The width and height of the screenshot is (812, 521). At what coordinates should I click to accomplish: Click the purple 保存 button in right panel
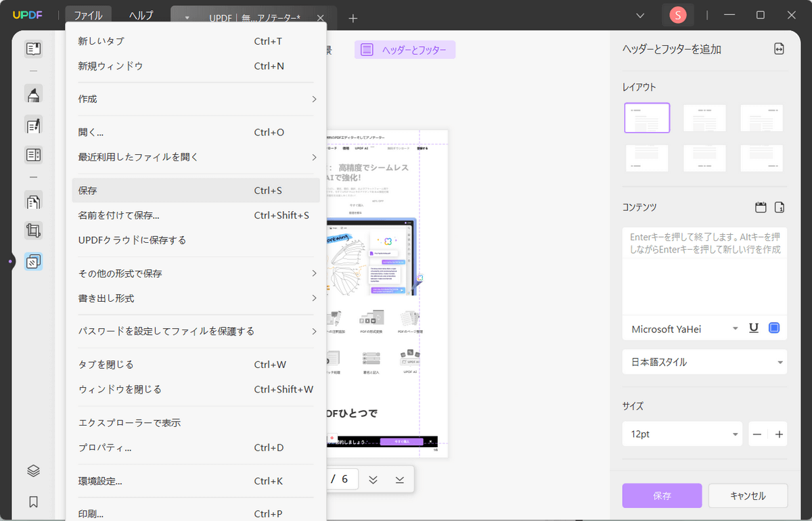coord(662,496)
